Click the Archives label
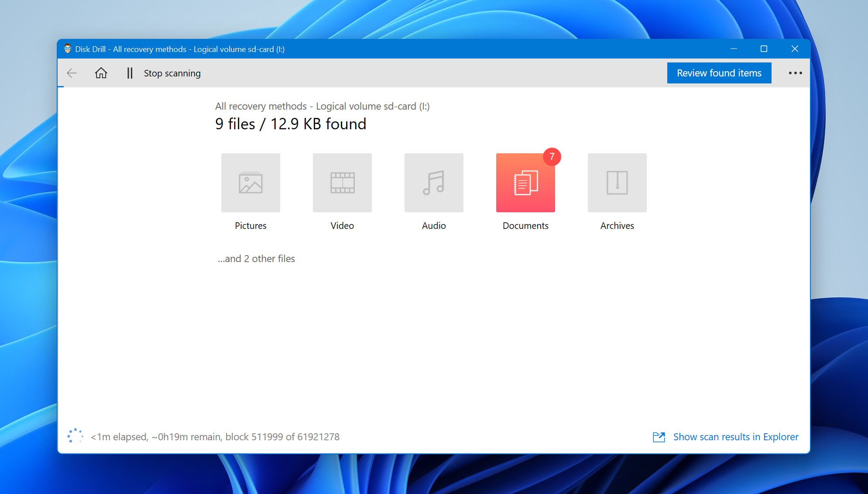Image resolution: width=868 pixels, height=494 pixels. click(x=617, y=225)
